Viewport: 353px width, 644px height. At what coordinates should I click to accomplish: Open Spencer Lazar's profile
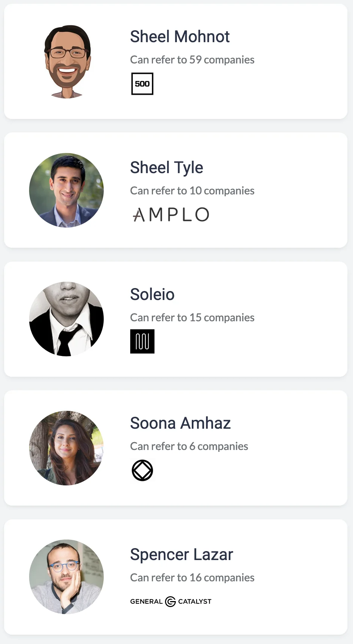pos(181,554)
